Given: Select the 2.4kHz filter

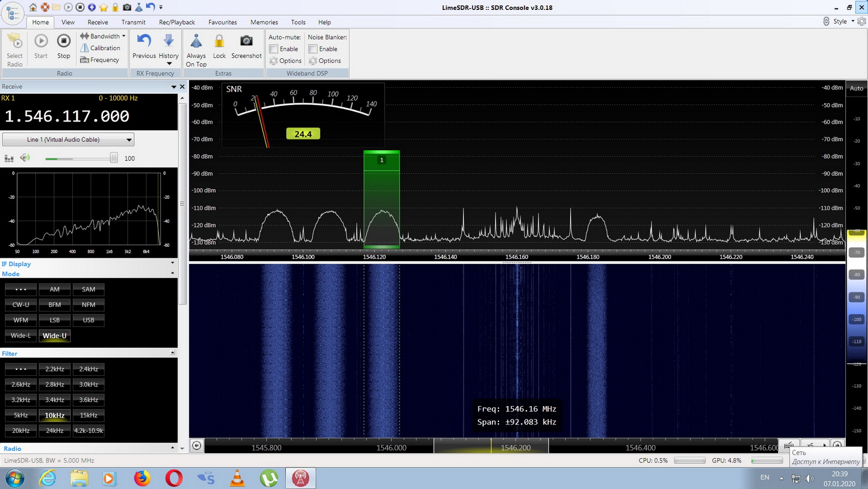Looking at the screenshot, I should pyautogui.click(x=88, y=369).
